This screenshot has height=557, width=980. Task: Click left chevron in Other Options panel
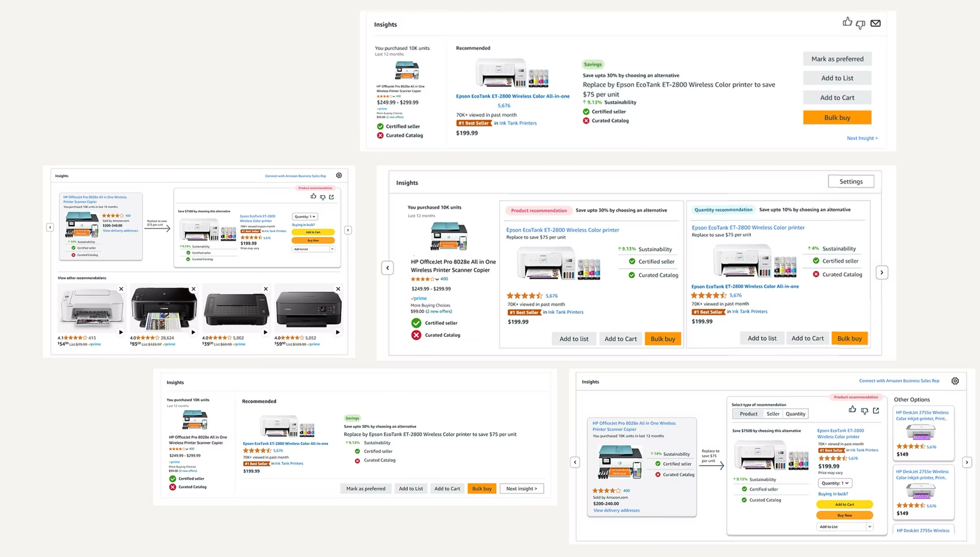(x=575, y=462)
